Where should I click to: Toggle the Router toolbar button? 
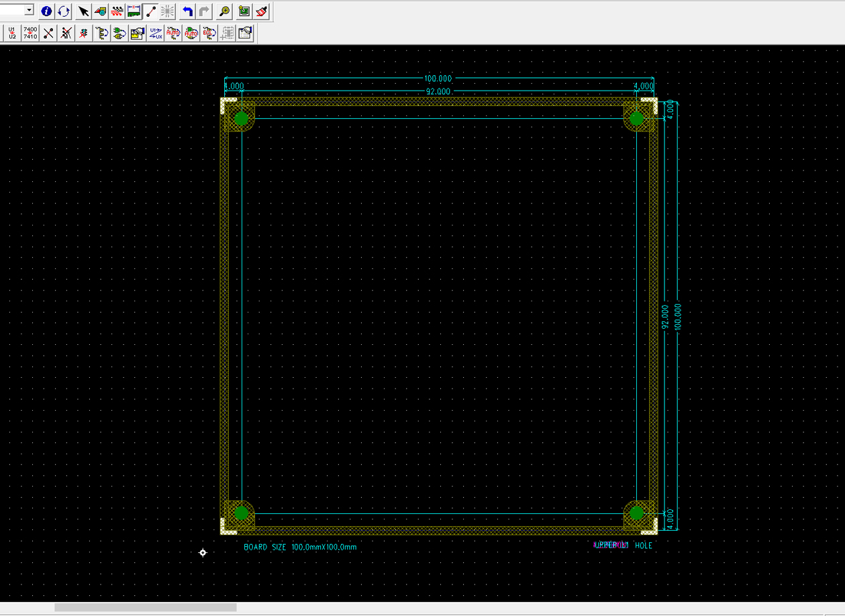click(117, 11)
